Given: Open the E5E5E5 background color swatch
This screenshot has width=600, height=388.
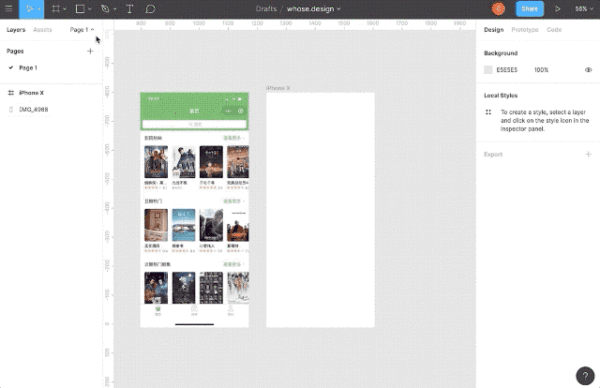Looking at the screenshot, I should coord(488,70).
